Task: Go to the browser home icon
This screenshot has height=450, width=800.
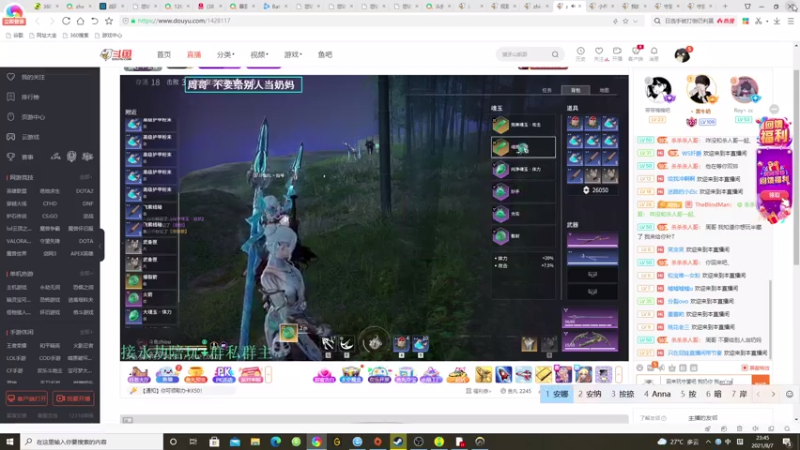Action: (80, 21)
